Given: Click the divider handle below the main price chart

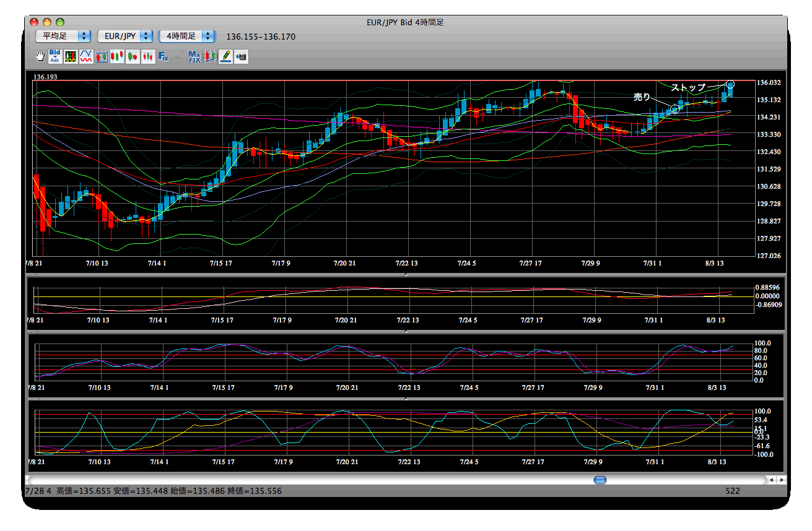Looking at the screenshot, I should click(406, 274).
